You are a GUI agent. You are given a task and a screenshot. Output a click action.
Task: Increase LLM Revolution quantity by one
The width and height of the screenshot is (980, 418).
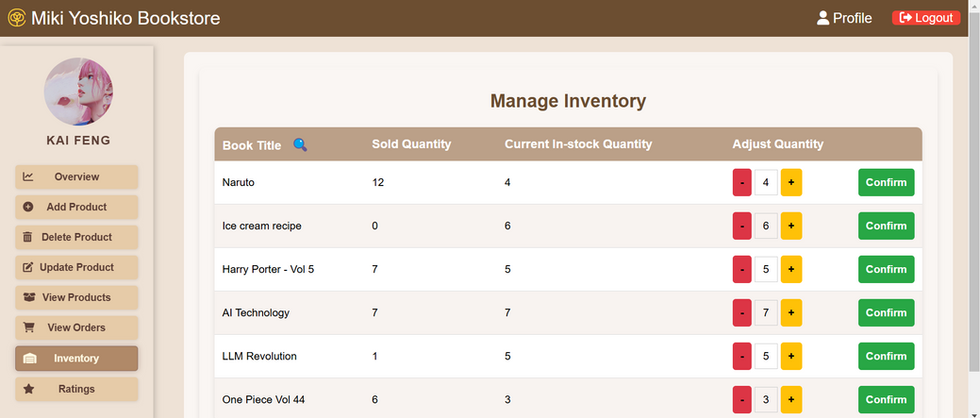point(791,356)
